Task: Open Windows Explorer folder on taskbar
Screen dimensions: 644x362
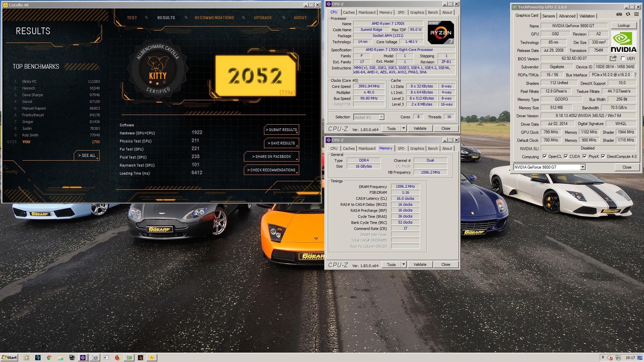Action: [x=60, y=358]
